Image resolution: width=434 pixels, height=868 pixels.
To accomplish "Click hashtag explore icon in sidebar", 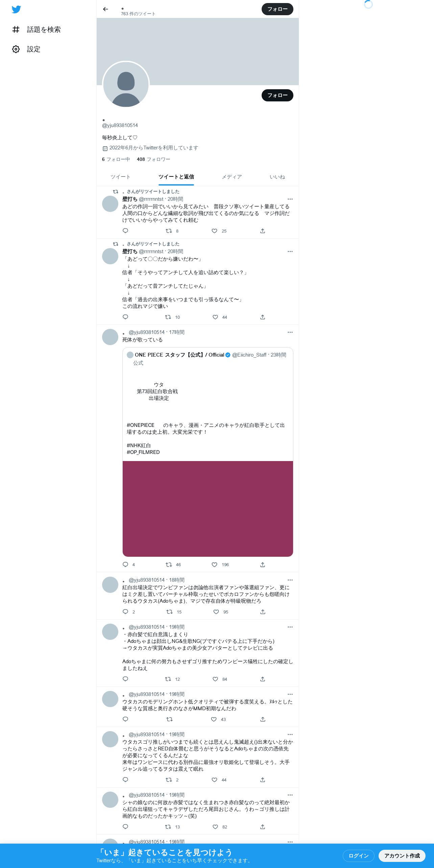I will tap(16, 30).
